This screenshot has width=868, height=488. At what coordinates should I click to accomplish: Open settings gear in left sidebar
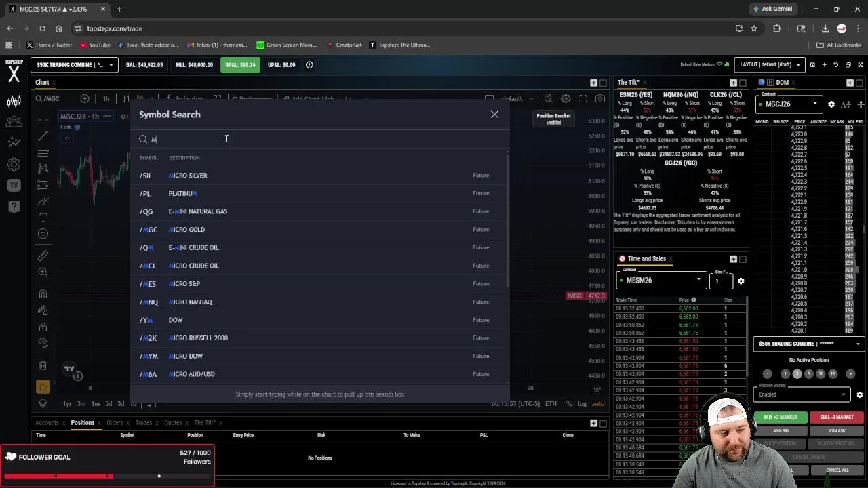pos(14,164)
